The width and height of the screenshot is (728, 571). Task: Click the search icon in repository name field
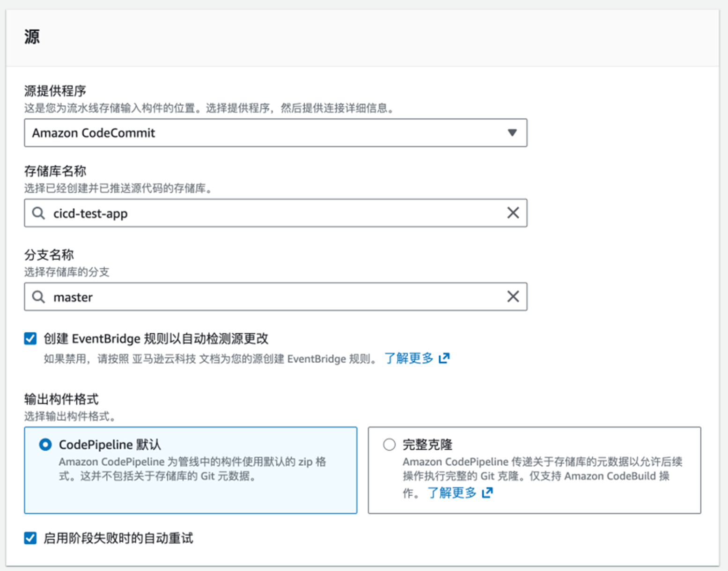38,213
